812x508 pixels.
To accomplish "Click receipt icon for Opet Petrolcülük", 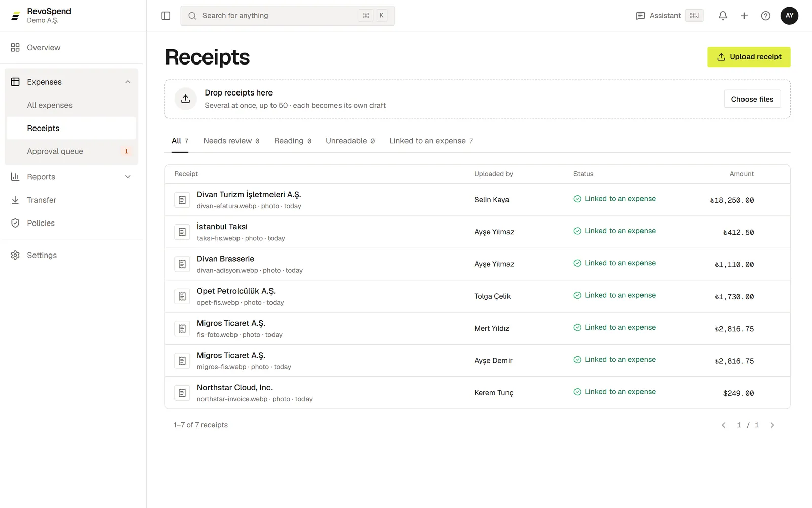I will 182,296.
